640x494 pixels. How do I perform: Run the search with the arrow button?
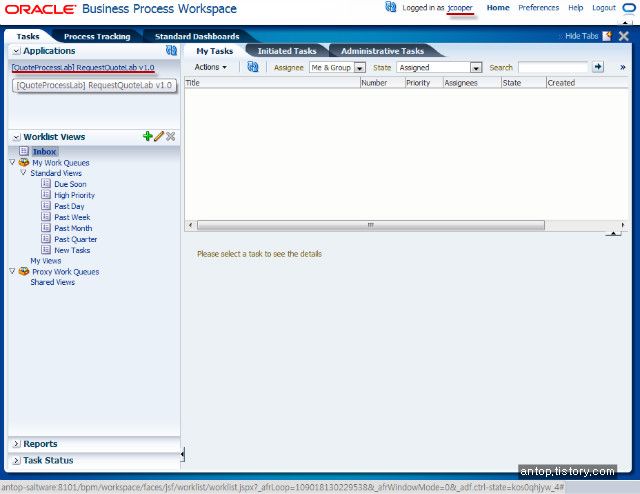coord(598,67)
